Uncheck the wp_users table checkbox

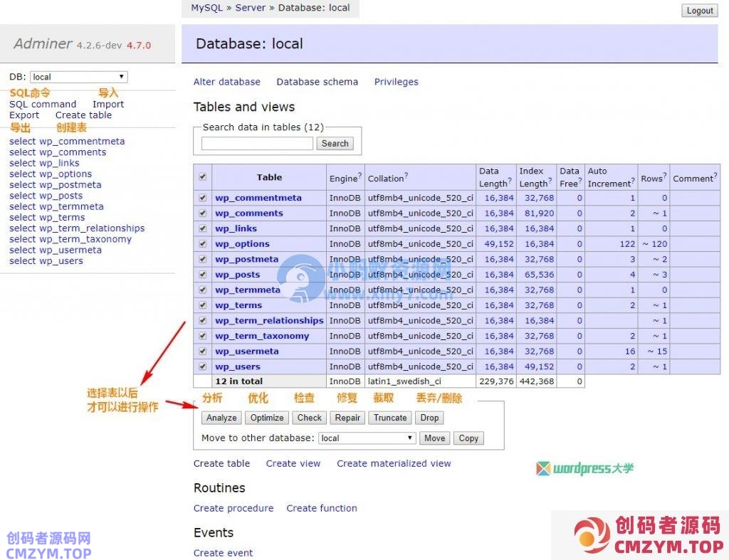pos(203,366)
